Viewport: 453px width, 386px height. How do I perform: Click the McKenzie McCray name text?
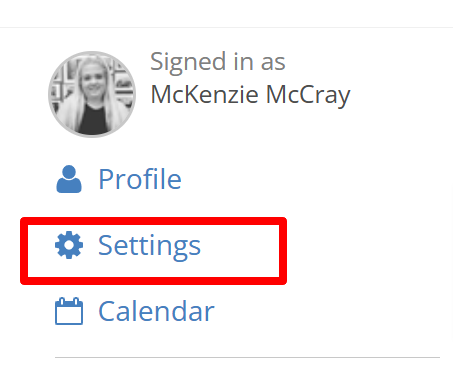pos(250,96)
